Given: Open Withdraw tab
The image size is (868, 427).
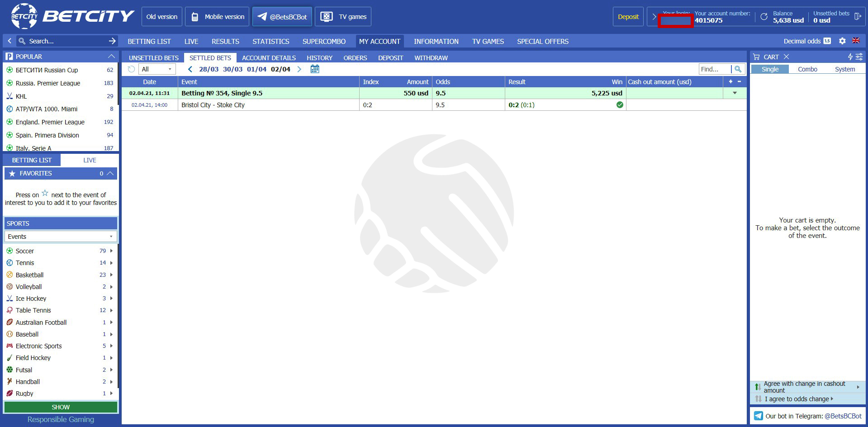Looking at the screenshot, I should (431, 57).
